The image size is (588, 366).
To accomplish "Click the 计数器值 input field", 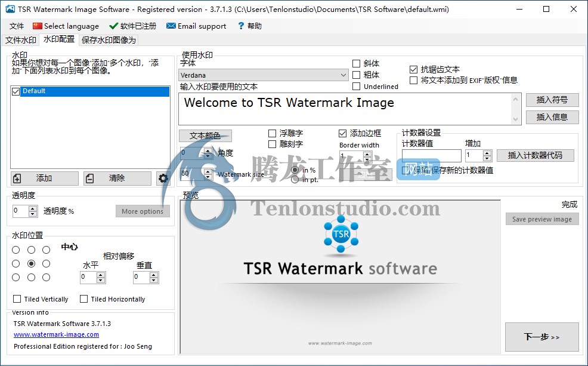I will [x=432, y=155].
